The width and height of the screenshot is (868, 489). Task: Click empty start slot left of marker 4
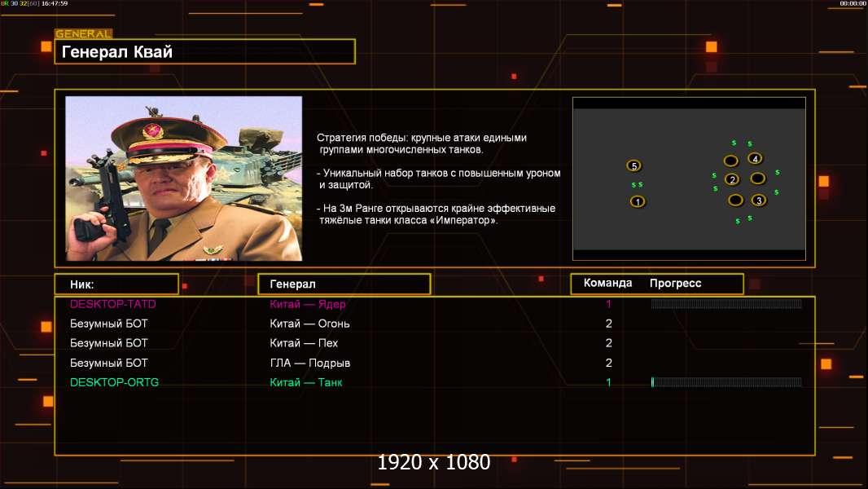point(730,161)
